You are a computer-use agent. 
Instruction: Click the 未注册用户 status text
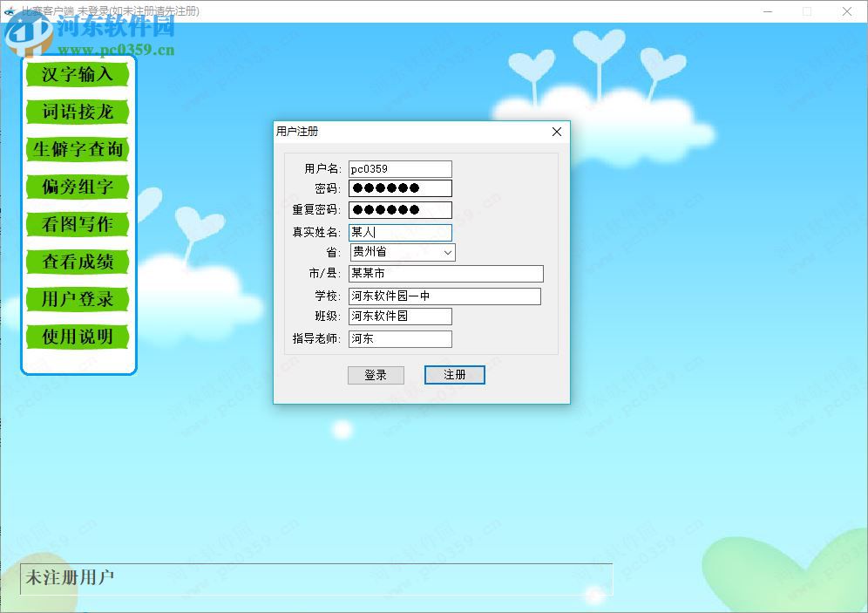pos(70,577)
